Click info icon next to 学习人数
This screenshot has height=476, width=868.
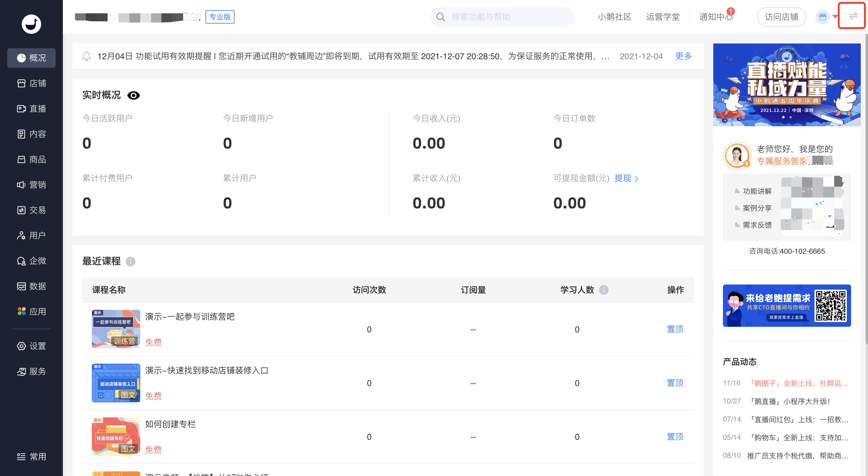click(x=604, y=290)
